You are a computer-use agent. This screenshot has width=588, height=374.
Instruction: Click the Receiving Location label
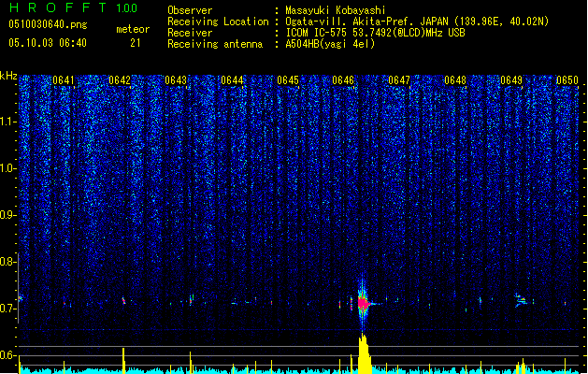point(218,22)
